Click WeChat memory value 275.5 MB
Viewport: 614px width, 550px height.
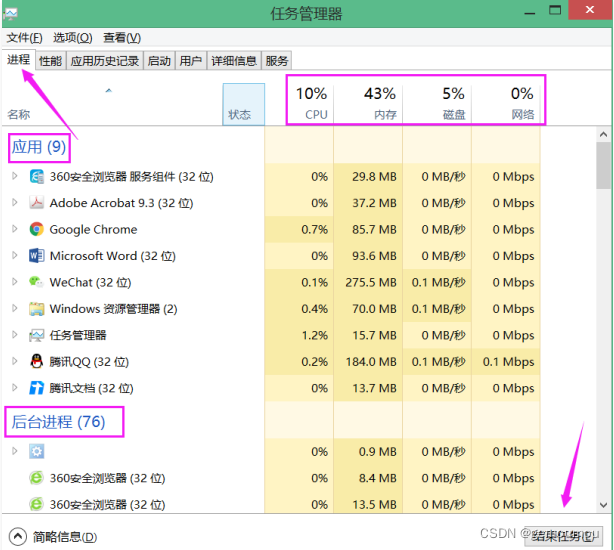tap(371, 282)
